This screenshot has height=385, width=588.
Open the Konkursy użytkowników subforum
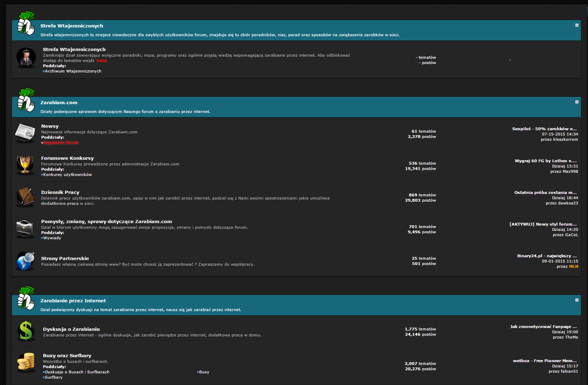pos(68,175)
